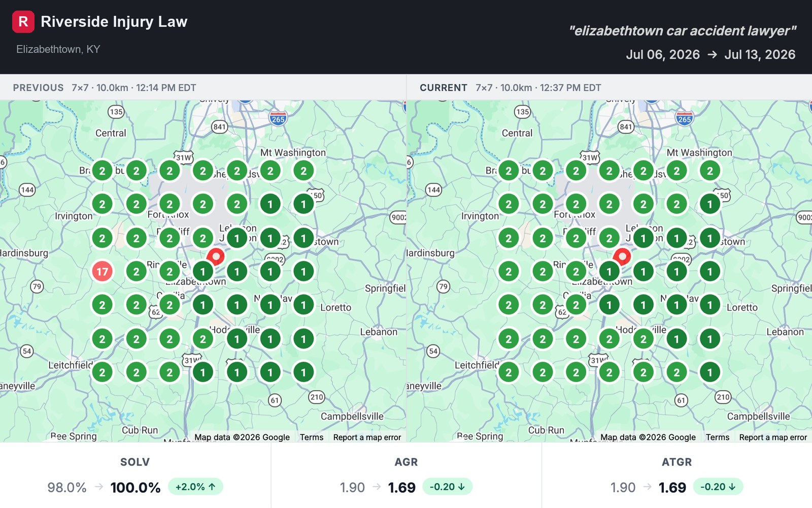
Task: Open Terms link on current map
Action: tap(718, 437)
